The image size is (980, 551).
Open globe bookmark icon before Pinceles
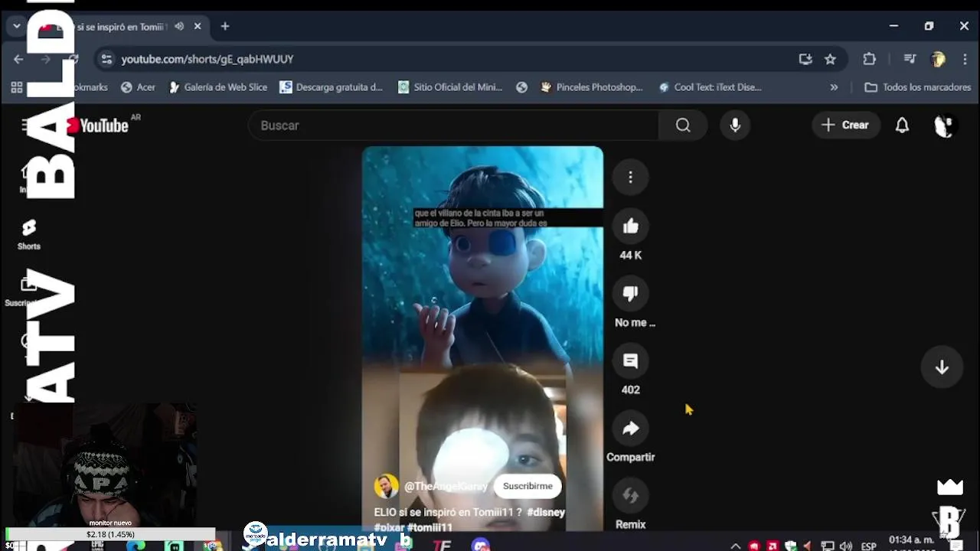click(522, 87)
